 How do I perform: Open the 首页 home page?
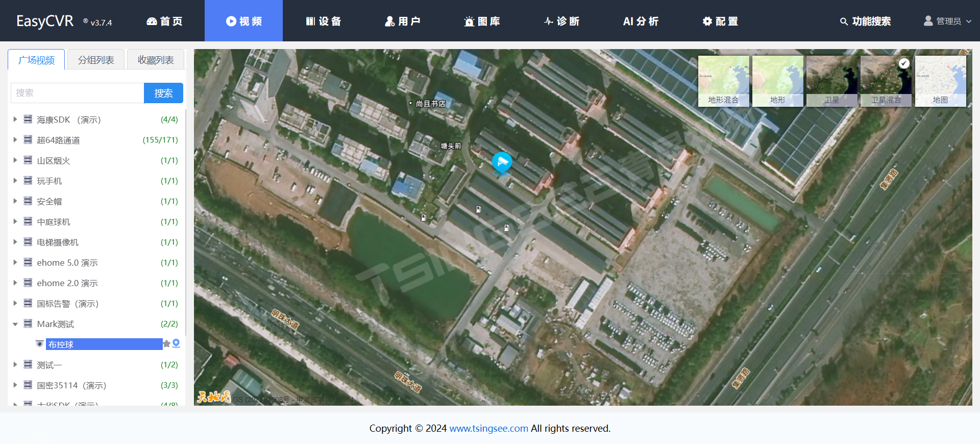(x=164, y=21)
